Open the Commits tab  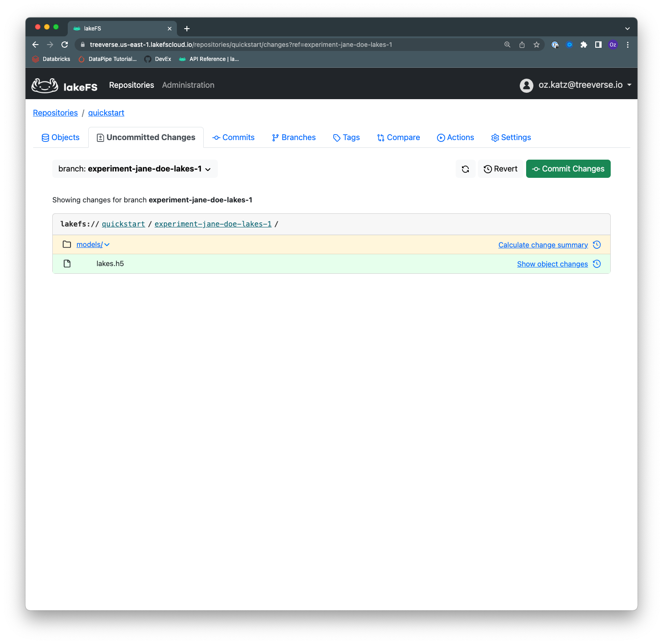click(x=233, y=137)
